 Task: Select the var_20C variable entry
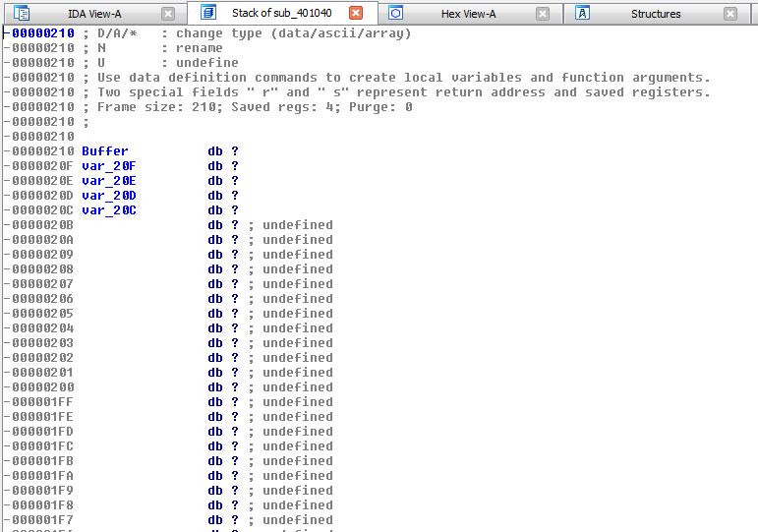(108, 210)
